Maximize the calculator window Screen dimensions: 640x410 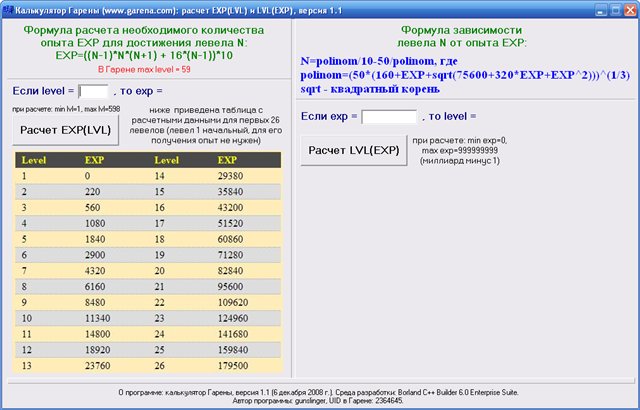[616, 10]
